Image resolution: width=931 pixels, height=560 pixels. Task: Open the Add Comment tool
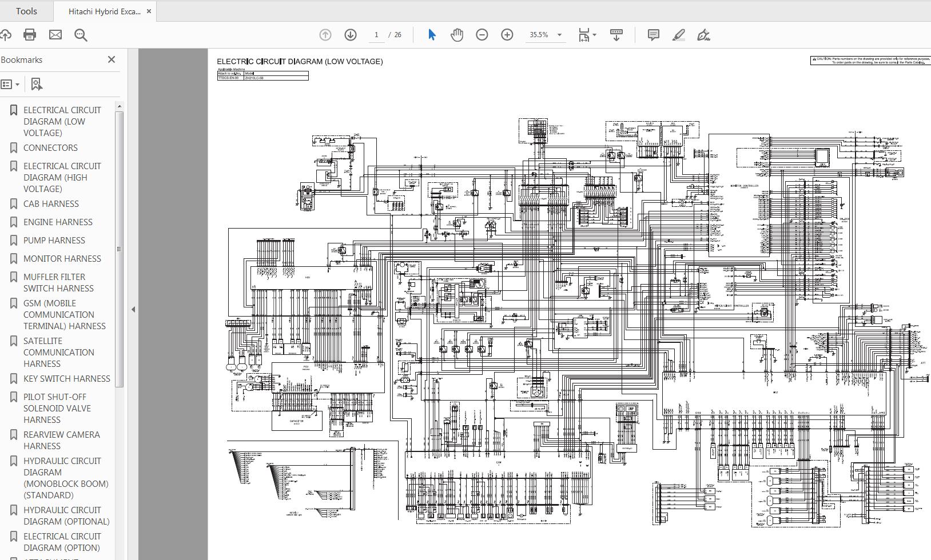point(653,35)
